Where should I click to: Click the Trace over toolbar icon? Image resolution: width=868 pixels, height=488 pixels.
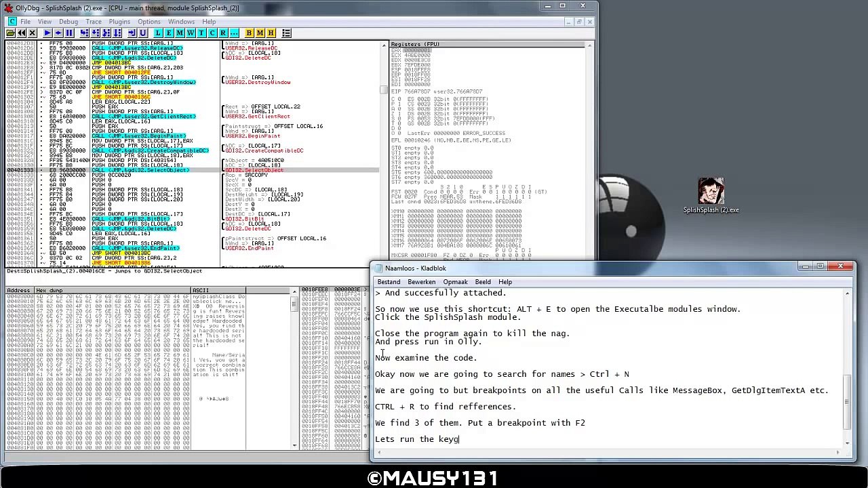click(x=117, y=33)
